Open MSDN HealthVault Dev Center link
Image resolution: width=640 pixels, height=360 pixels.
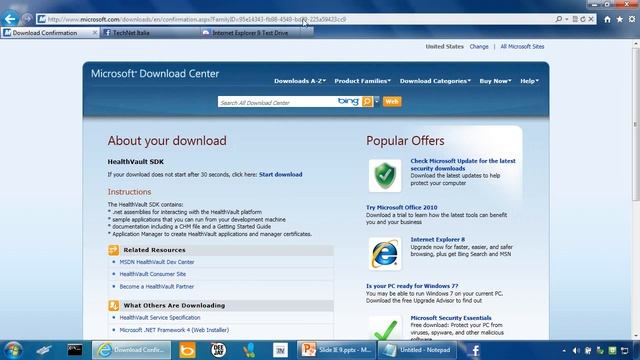point(157,262)
